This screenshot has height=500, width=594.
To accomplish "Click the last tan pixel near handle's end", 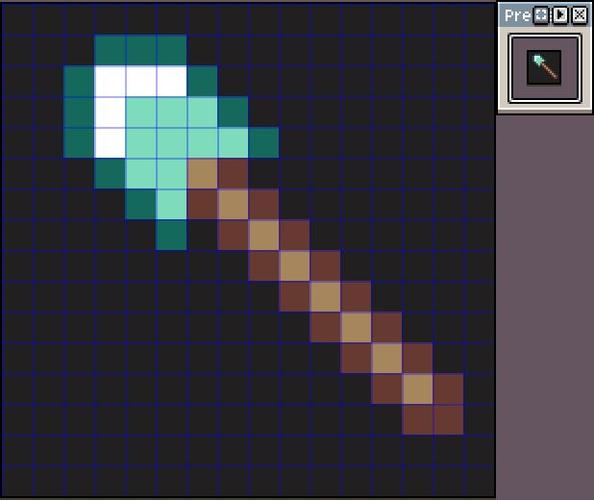I will point(418,389).
